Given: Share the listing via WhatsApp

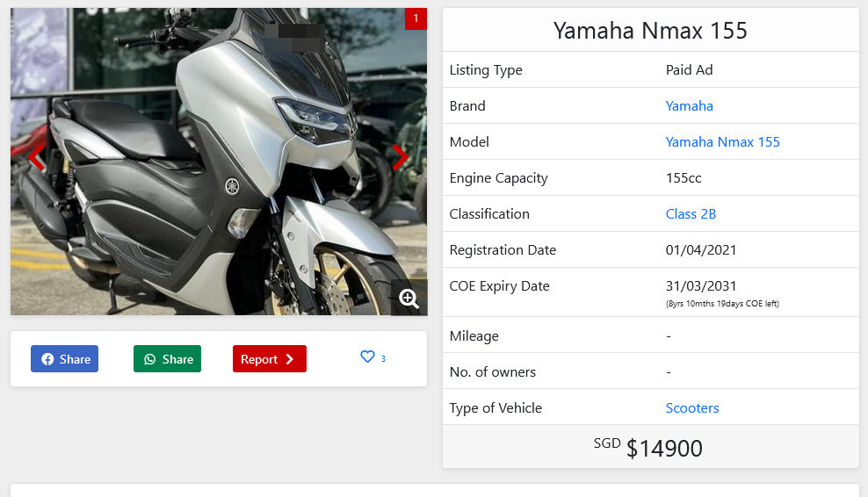Looking at the screenshot, I should coord(168,359).
